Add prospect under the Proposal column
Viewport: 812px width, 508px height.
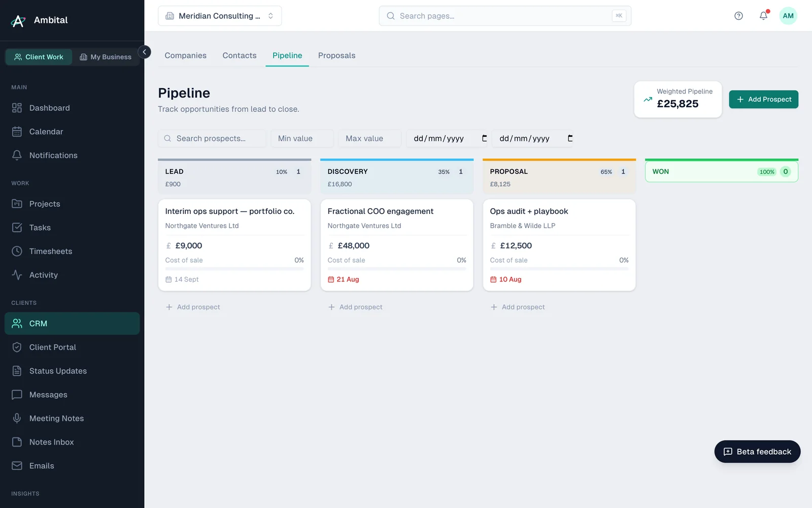pyautogui.click(x=518, y=307)
